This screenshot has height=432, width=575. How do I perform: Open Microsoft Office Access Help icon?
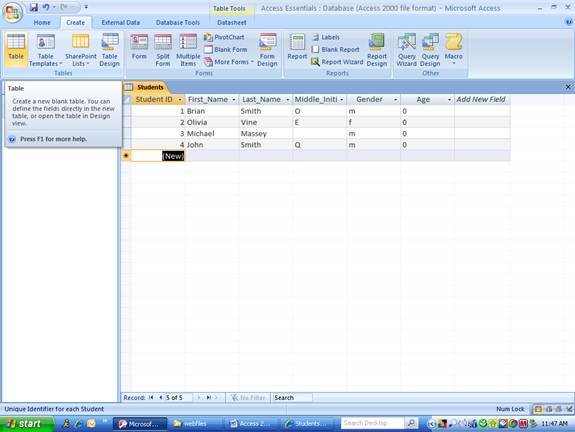click(x=569, y=22)
